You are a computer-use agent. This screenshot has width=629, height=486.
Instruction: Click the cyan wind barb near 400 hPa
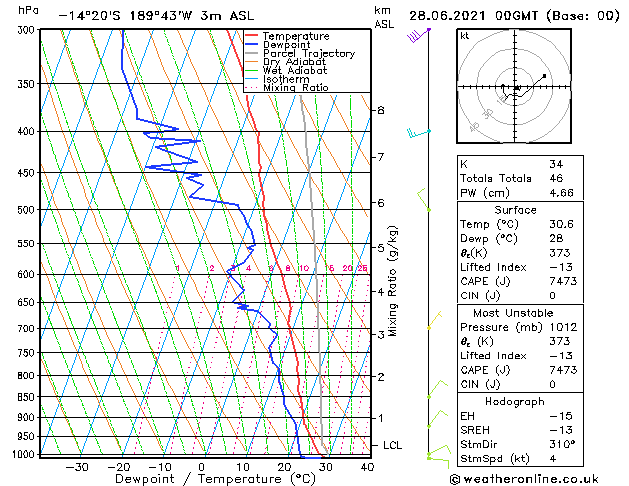pyautogui.click(x=418, y=132)
